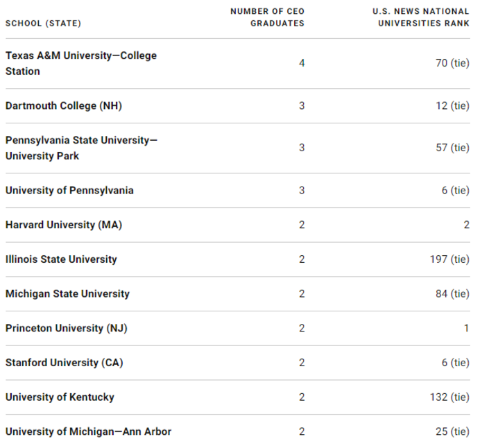480x448 pixels.
Task: Open the Illinois State University entry
Action: tap(61, 259)
